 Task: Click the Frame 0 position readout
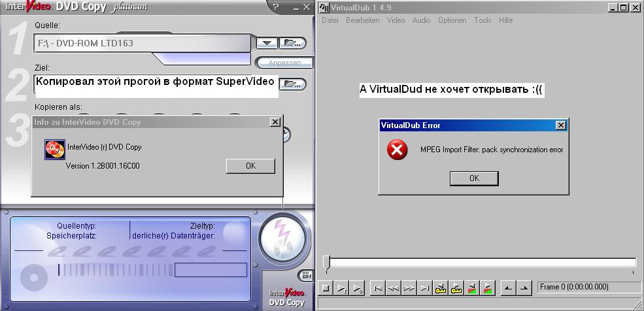tap(589, 287)
